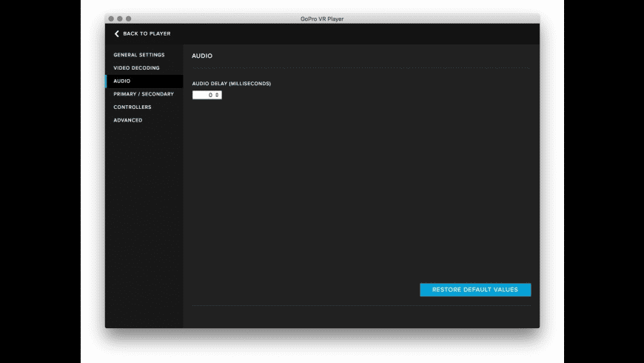Open Primary / Secondary settings
This screenshot has height=363, width=644.
click(144, 94)
